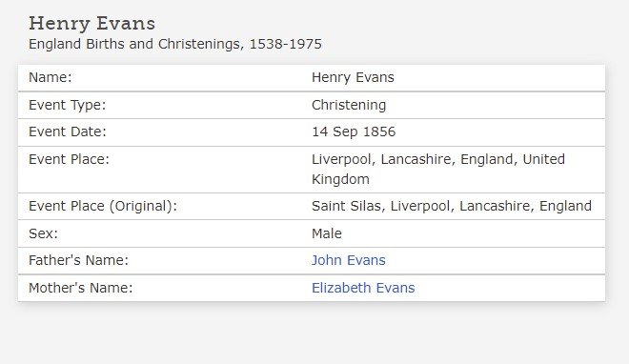Screen dimensions: 629x364
Task: Select the Christening value text
Action: 349,105
